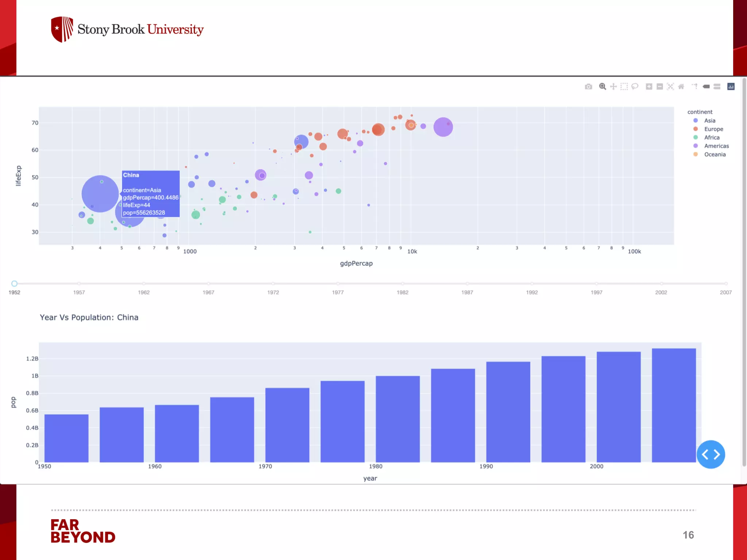Image resolution: width=747 pixels, height=560 pixels.
Task: Choose the Lasso Select tool
Action: 635,86
